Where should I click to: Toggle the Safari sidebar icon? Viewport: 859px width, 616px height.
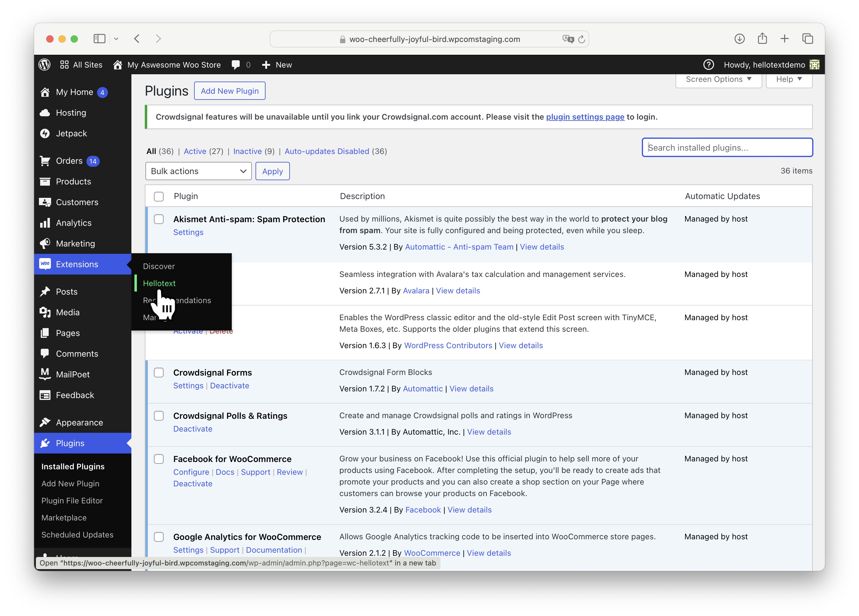click(x=99, y=39)
